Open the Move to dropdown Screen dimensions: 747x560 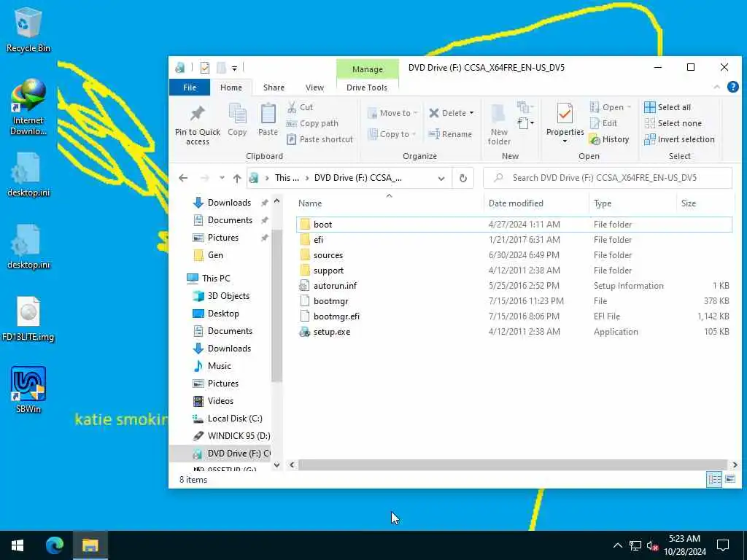392,113
